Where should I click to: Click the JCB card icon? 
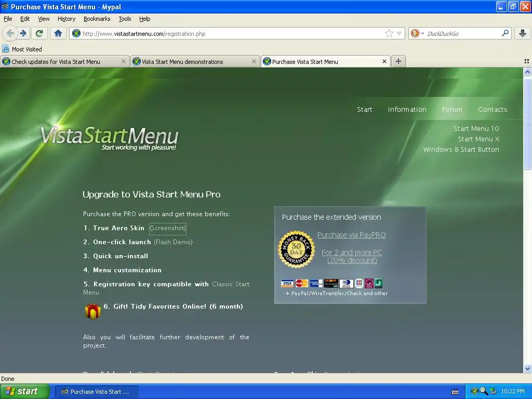(x=359, y=283)
